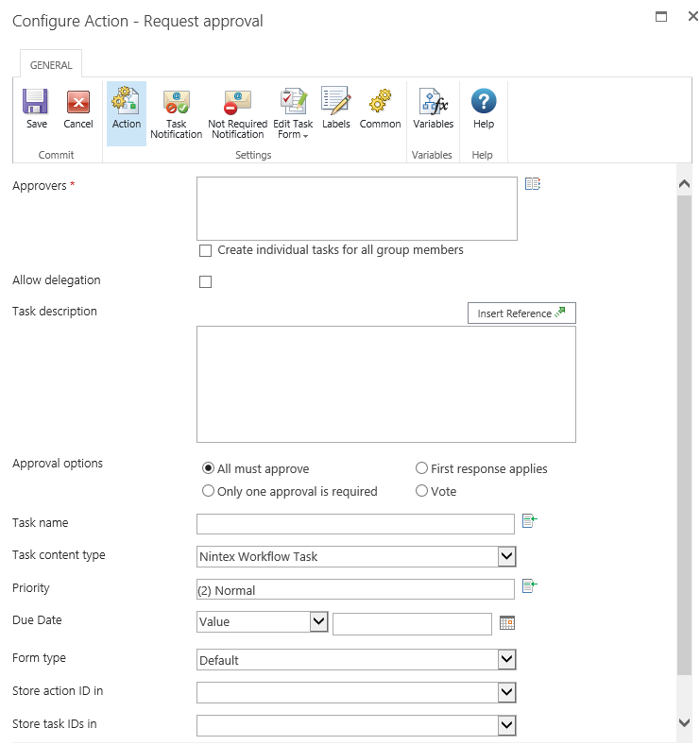Enable Create individual tasks for all group members
Viewport: 700px width, 745px height.
pyautogui.click(x=205, y=251)
